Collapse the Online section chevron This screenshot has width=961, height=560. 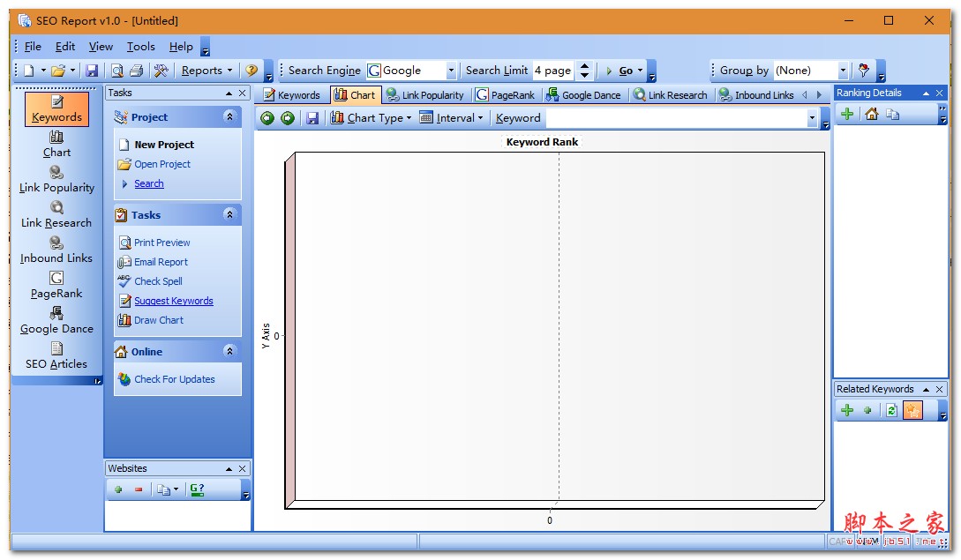(229, 351)
